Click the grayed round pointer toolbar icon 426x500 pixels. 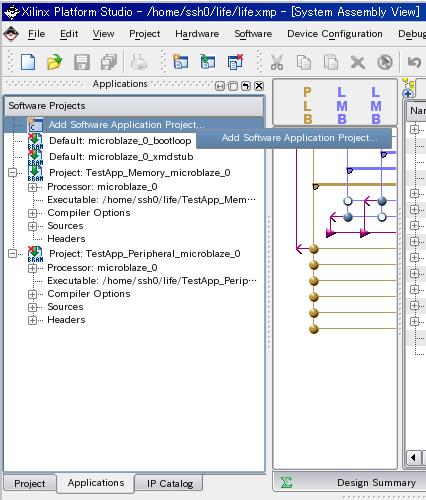[x=385, y=62]
